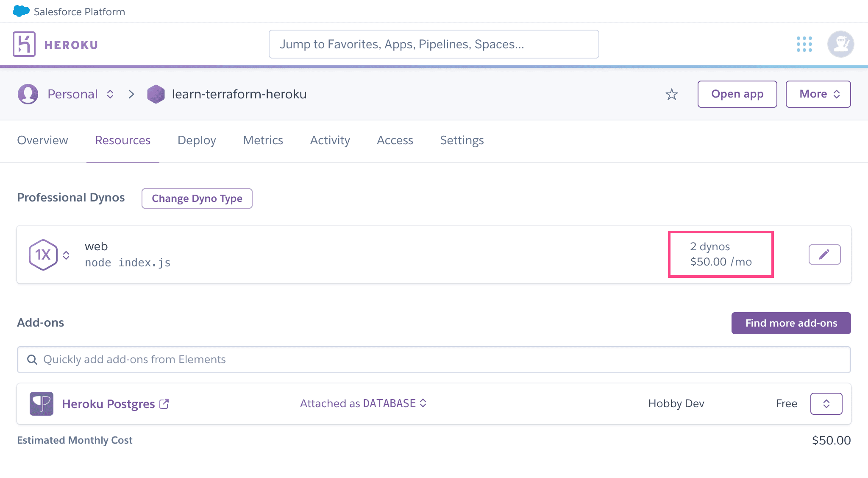Click the app grid/waffle menu icon

click(804, 44)
